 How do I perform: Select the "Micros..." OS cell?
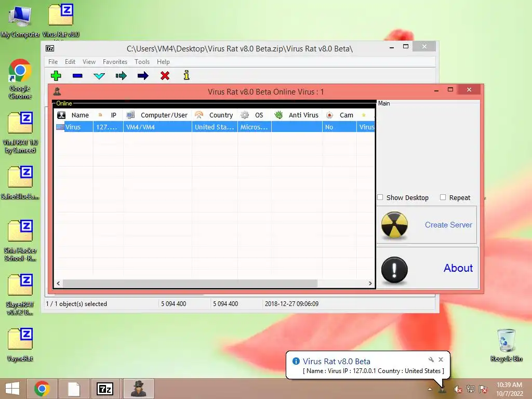255,127
